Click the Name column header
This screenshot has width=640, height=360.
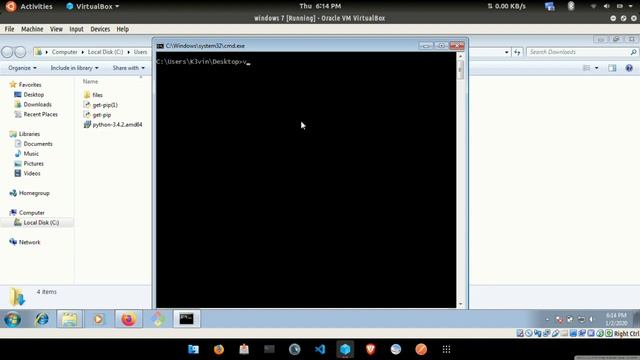point(90,82)
